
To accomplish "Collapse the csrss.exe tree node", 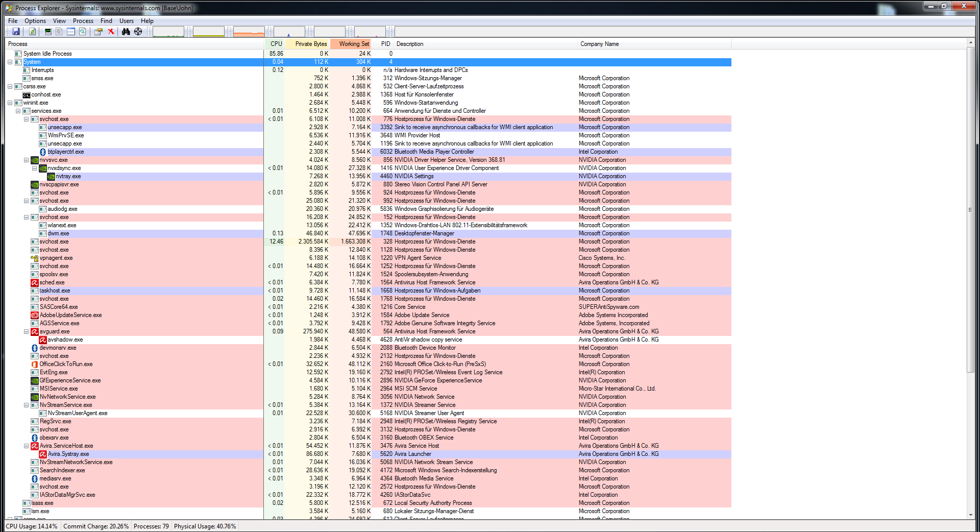I will [10, 86].
